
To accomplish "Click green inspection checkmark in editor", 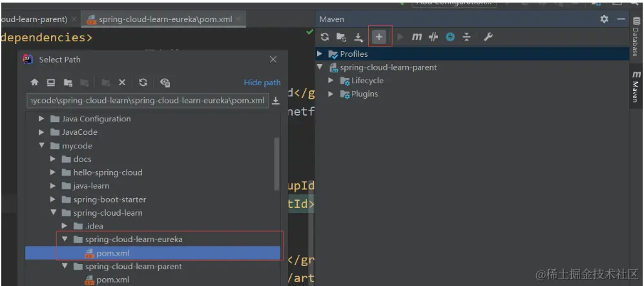I will [309, 32].
